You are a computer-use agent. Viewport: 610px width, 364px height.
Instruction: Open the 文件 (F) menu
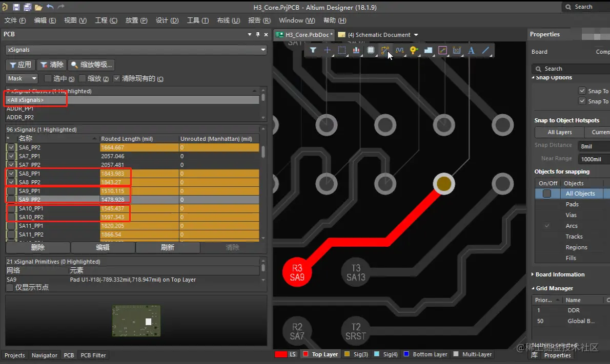(x=15, y=20)
